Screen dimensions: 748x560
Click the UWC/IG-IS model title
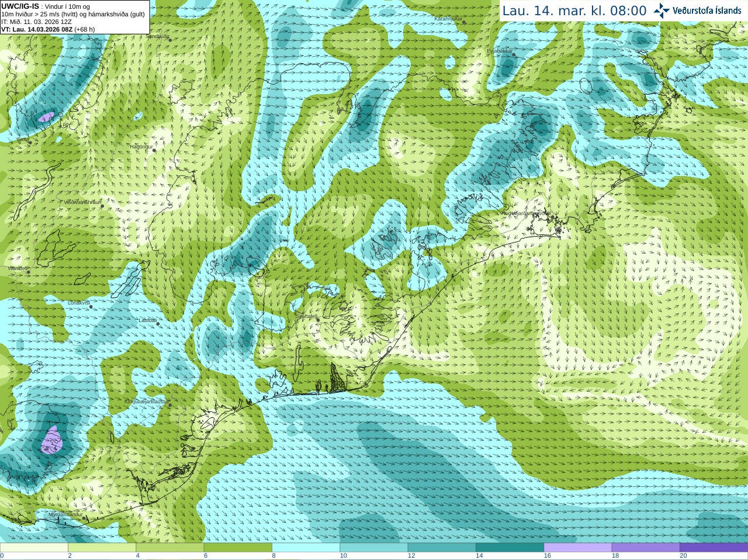tap(20, 6)
